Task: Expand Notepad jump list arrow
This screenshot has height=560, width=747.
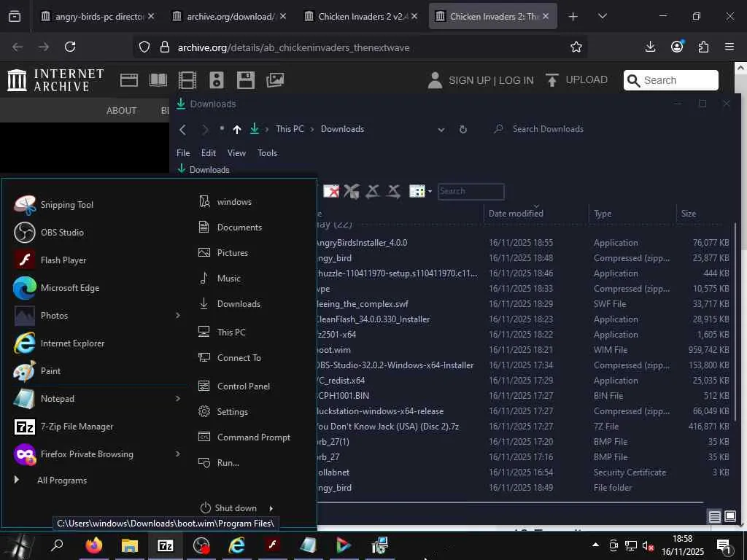Action: (x=178, y=399)
